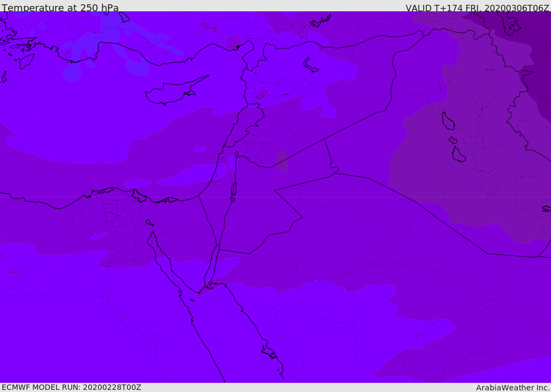Click the Dead Sea outline on the map
Image resolution: width=551 pixels, height=392 pixels.
(234, 191)
